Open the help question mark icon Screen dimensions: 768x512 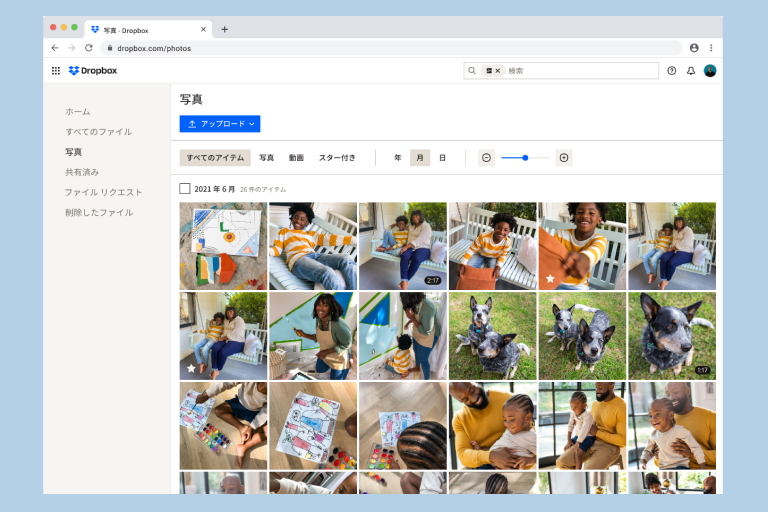pos(672,71)
